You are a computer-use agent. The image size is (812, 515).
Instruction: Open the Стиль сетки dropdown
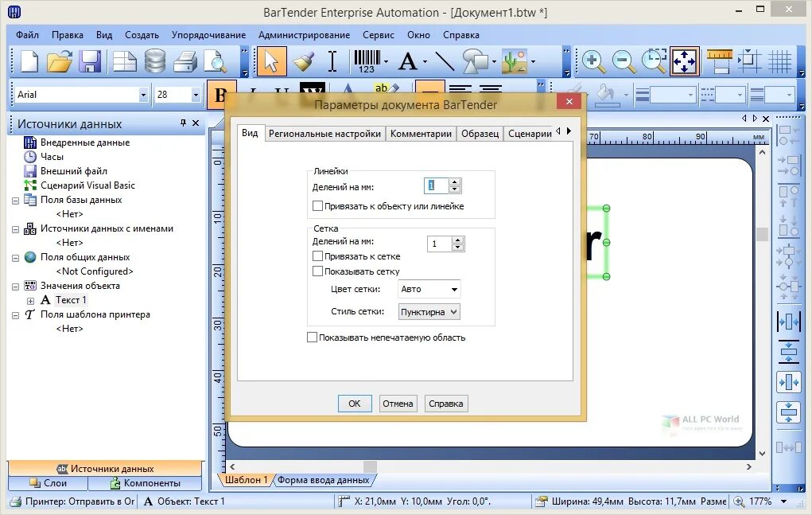[x=429, y=312]
